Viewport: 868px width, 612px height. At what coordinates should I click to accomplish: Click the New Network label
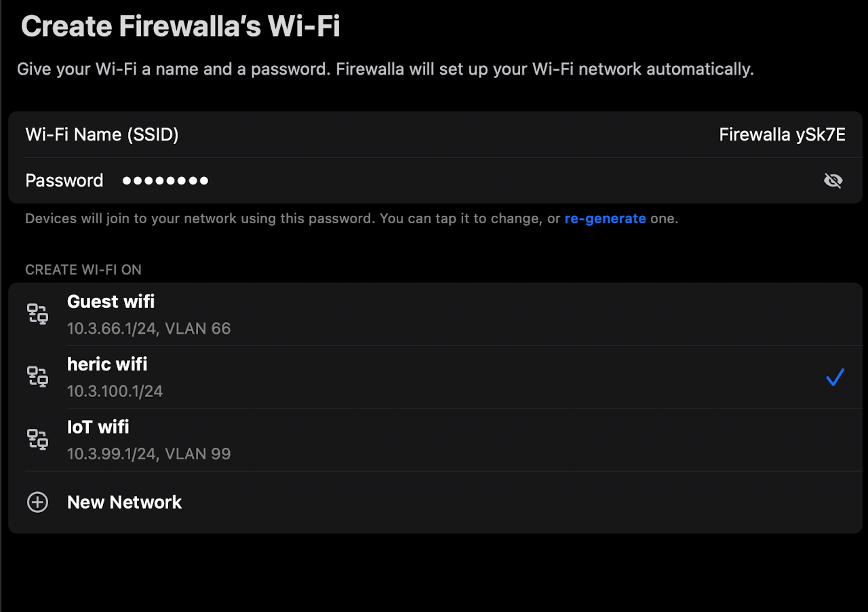click(x=125, y=502)
